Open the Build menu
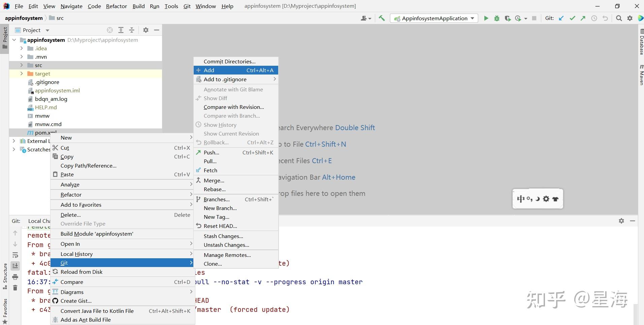The image size is (644, 325). point(138,6)
